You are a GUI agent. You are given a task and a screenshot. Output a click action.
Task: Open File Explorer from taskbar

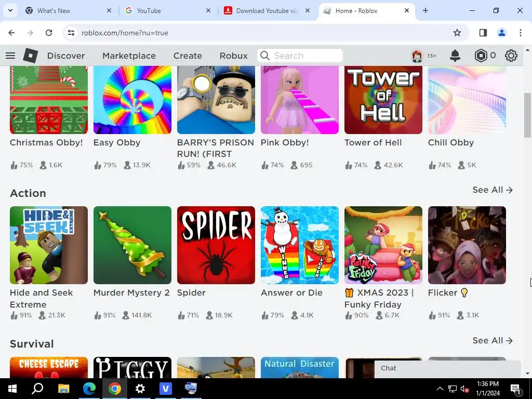point(63,389)
